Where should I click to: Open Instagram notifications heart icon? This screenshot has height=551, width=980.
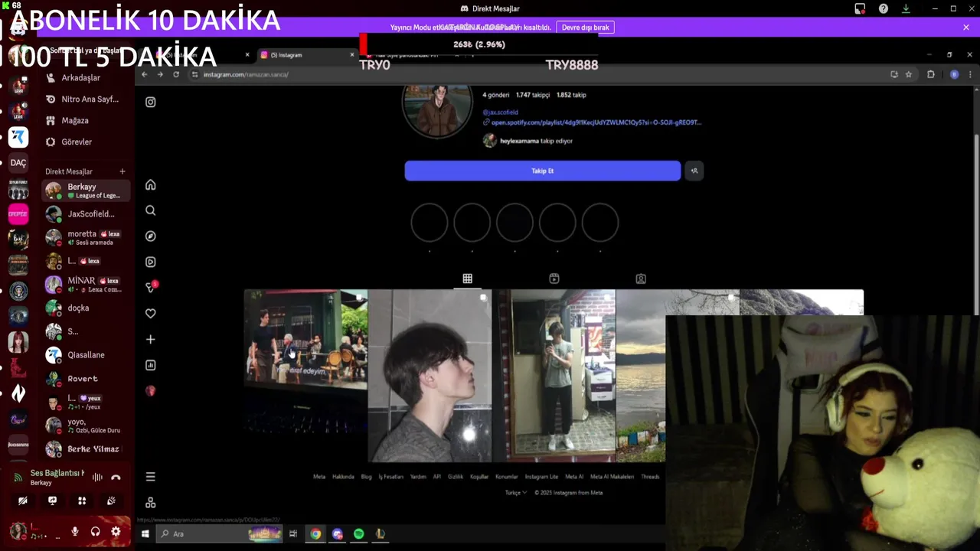[x=150, y=313]
